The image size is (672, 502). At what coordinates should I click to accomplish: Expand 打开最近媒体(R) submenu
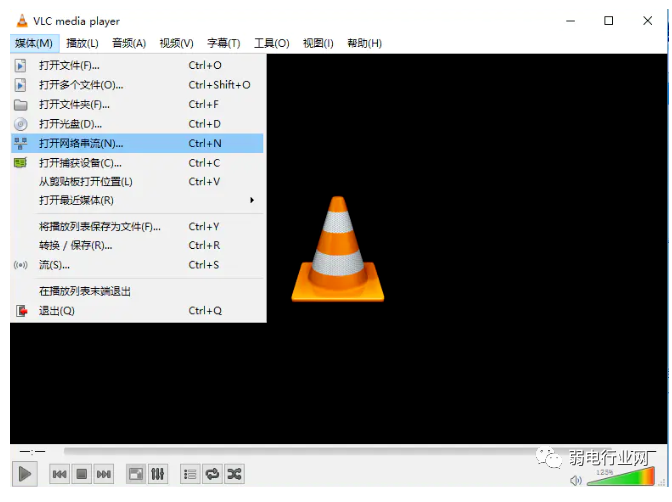[x=140, y=200]
